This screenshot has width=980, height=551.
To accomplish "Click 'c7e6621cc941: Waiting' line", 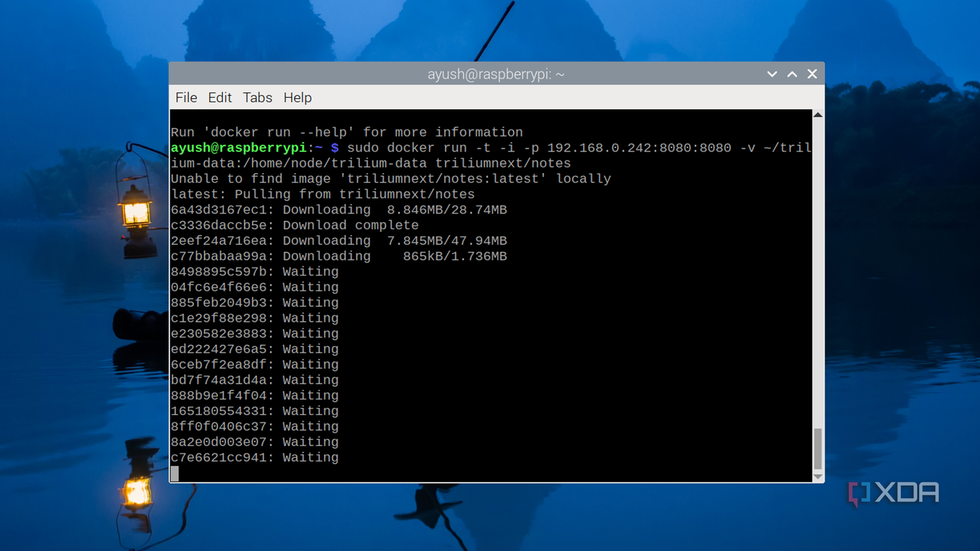I will (255, 458).
